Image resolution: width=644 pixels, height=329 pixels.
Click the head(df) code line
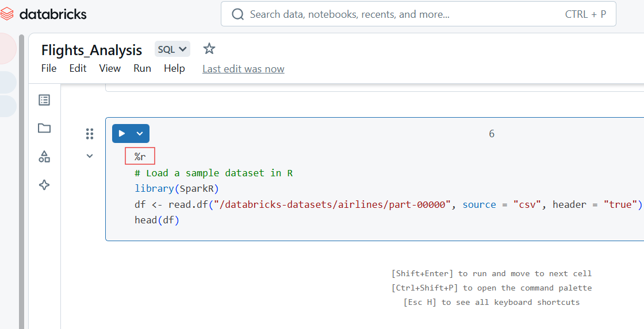[x=157, y=220]
